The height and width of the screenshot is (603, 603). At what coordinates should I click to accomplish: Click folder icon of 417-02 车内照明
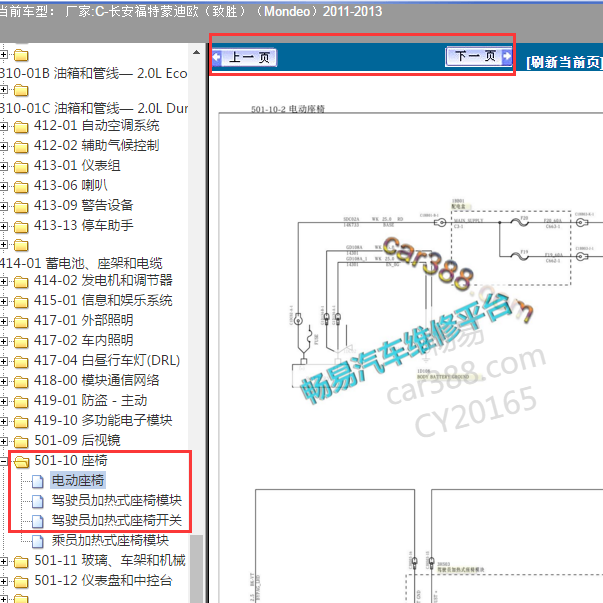pyautogui.click(x=21, y=341)
